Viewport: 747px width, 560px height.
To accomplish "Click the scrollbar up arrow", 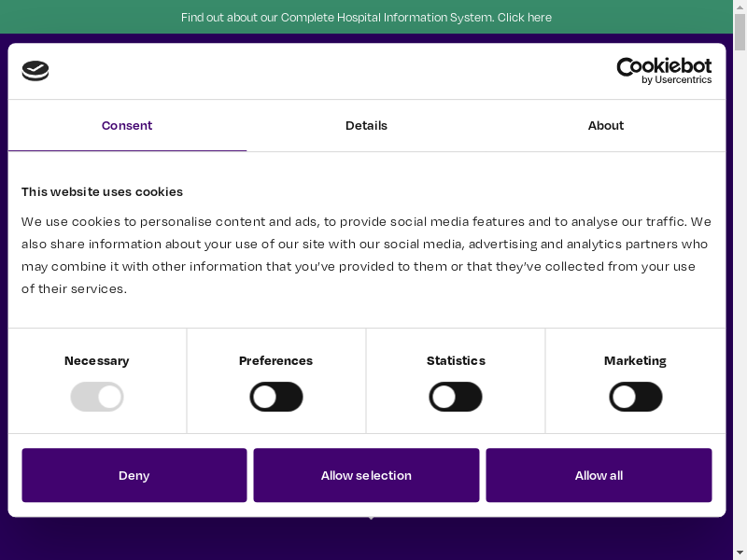I will (740, 7).
